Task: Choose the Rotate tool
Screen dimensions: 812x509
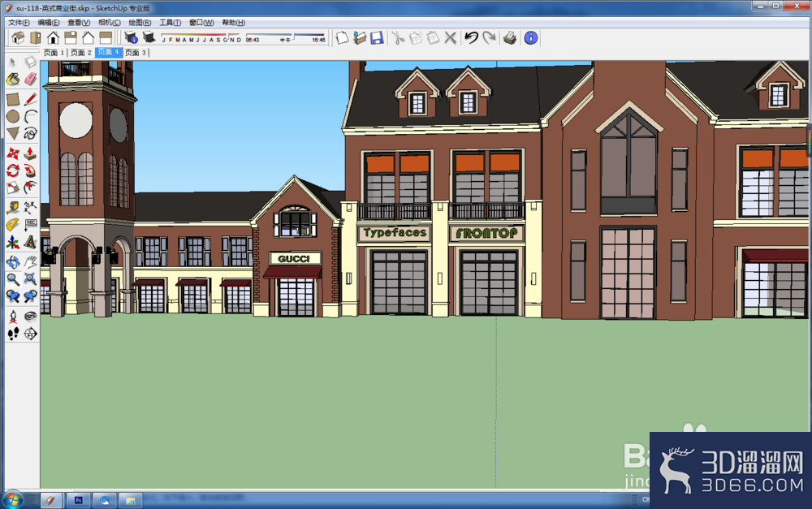Action: pyautogui.click(x=13, y=170)
